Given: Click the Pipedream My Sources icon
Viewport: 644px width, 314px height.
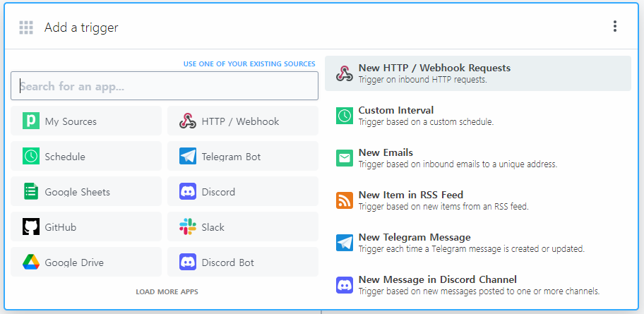Looking at the screenshot, I should click(31, 121).
